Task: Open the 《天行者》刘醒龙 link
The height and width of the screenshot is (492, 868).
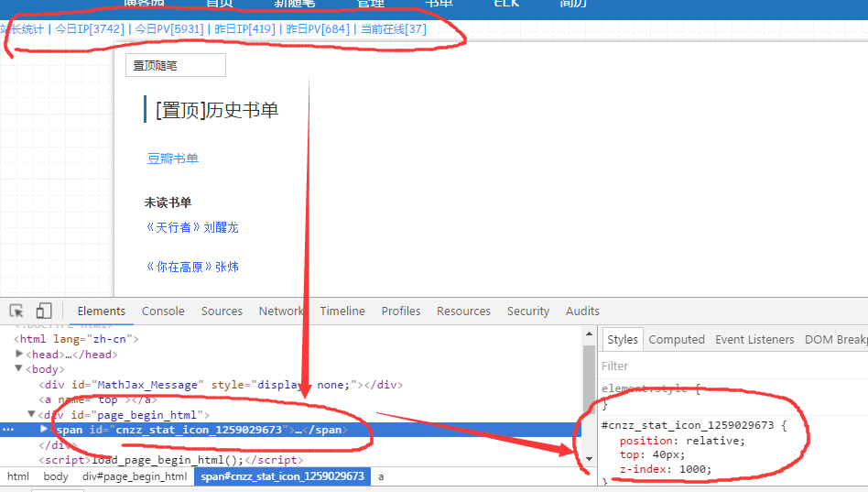Action: (x=191, y=227)
